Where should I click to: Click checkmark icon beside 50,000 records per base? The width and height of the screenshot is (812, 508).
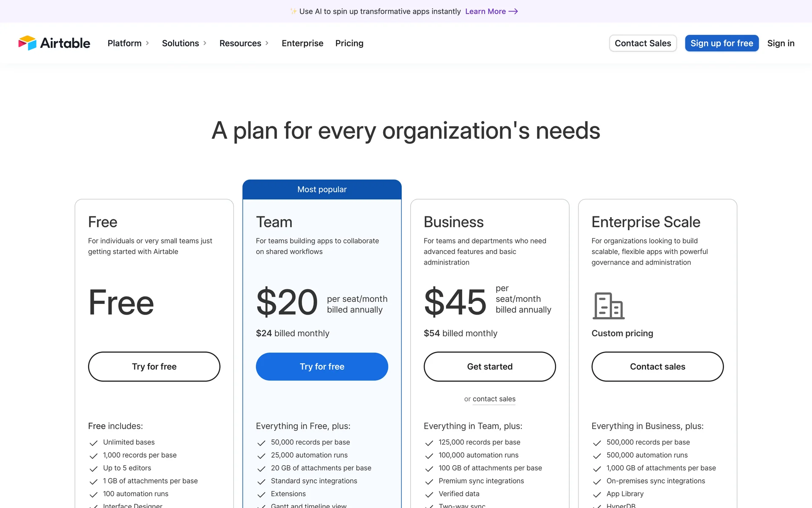[261, 443]
